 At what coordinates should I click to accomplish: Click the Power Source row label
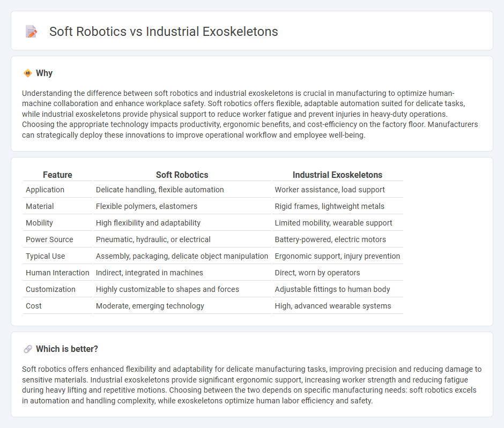tap(49, 239)
